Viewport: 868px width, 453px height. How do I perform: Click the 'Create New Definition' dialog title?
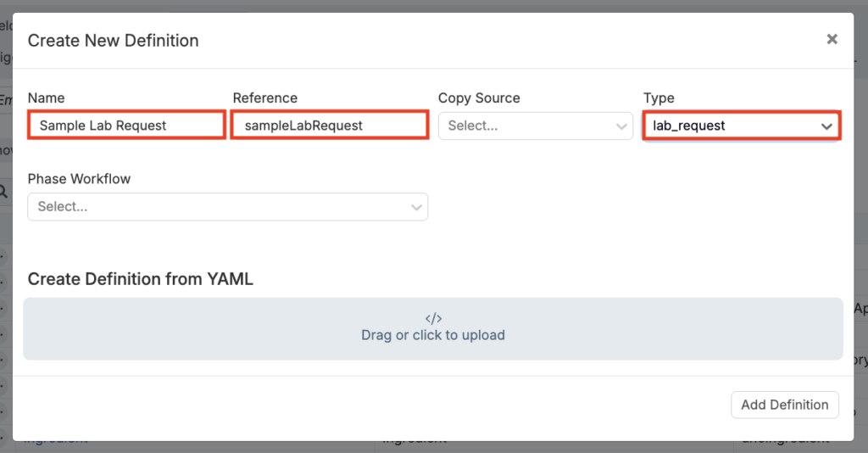coord(114,40)
